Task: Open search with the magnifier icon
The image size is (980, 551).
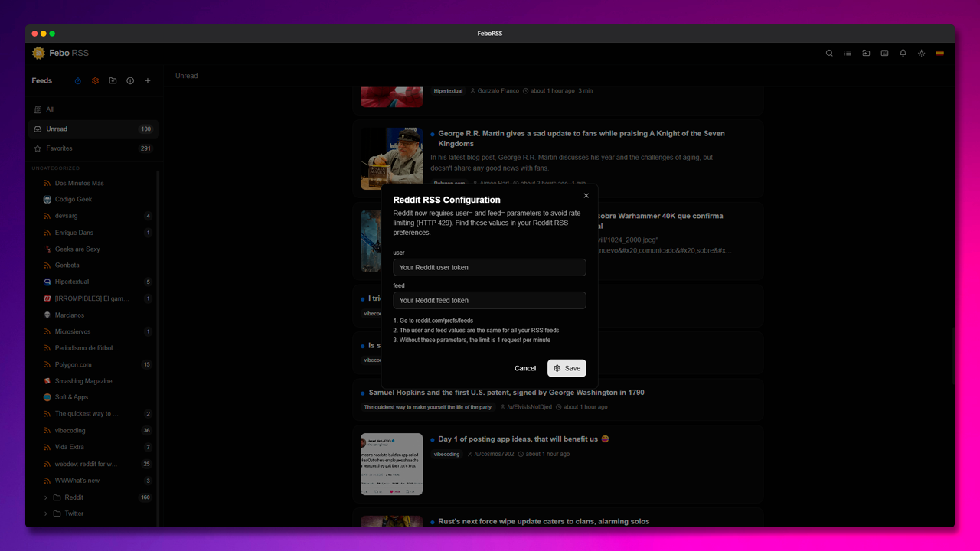Action: (x=829, y=53)
